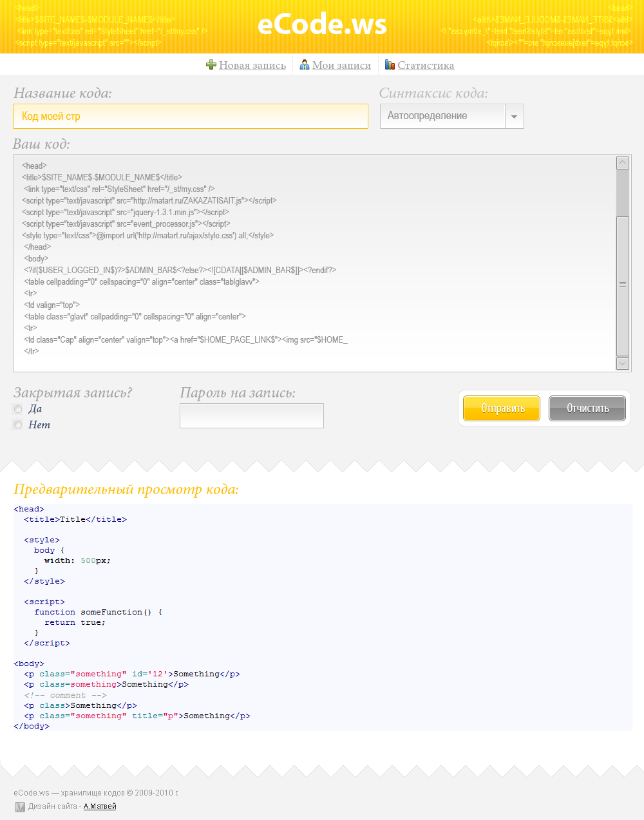Open the Автоопределение syntax dropdown
The height and width of the screenshot is (820, 644).
point(442,116)
